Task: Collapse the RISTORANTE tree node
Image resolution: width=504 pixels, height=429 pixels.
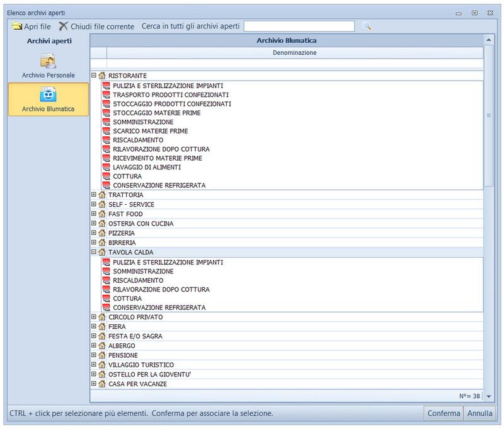Action: tap(94, 75)
